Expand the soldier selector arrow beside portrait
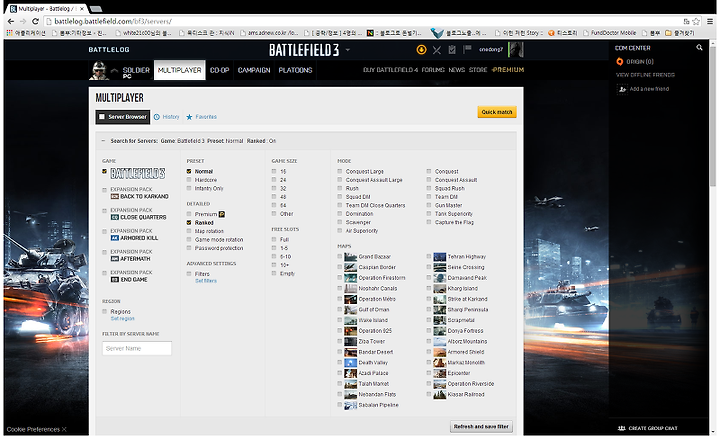The image size is (720, 439). (x=114, y=70)
